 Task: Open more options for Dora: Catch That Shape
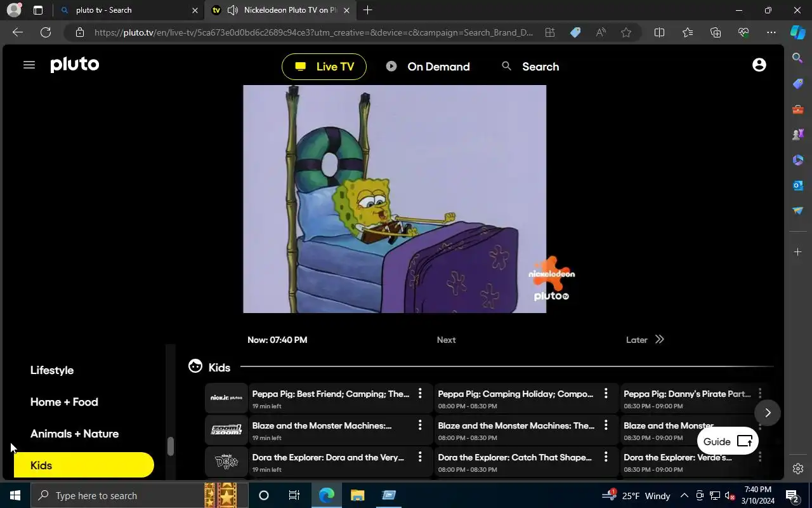(606, 457)
